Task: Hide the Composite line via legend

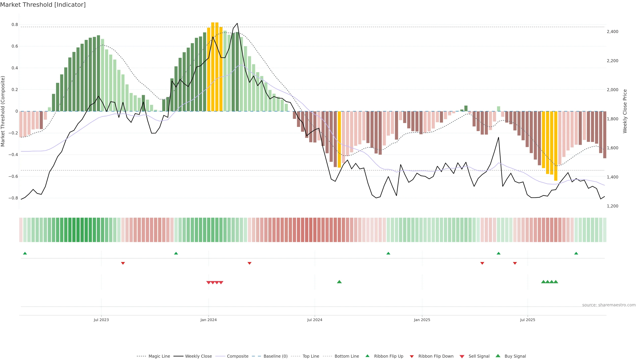Action: click(x=237, y=356)
